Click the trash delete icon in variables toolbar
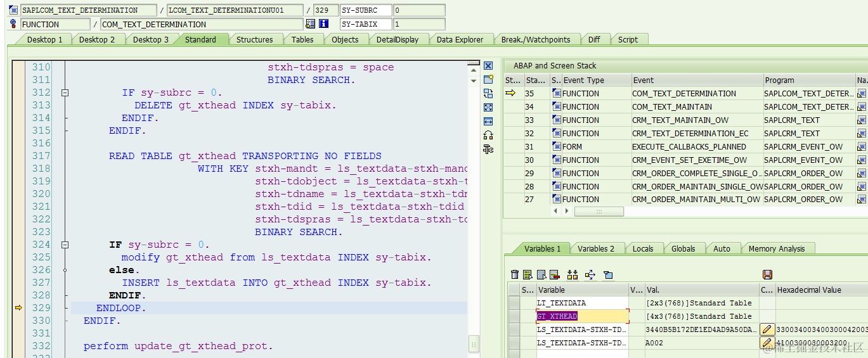 tap(515, 274)
